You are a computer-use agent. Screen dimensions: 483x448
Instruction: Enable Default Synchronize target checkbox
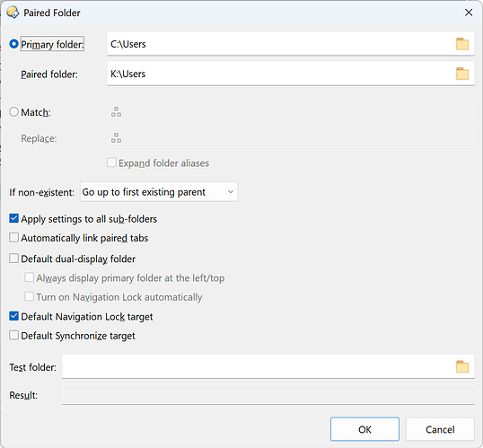pyautogui.click(x=13, y=335)
